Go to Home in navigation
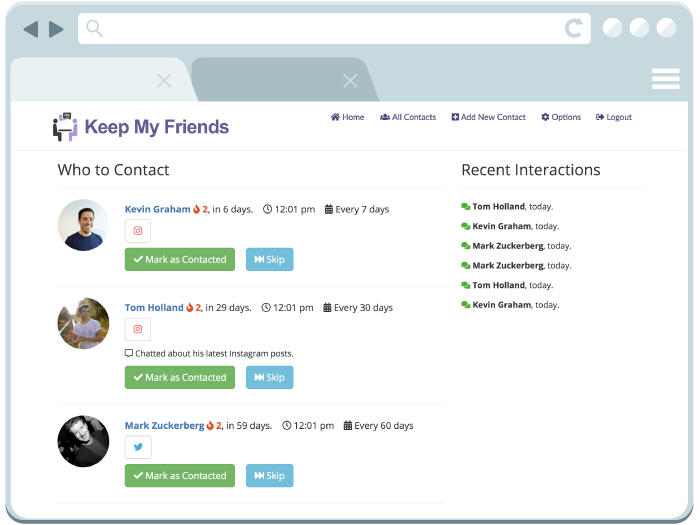Screen dimensions: 700x525 (x=347, y=117)
